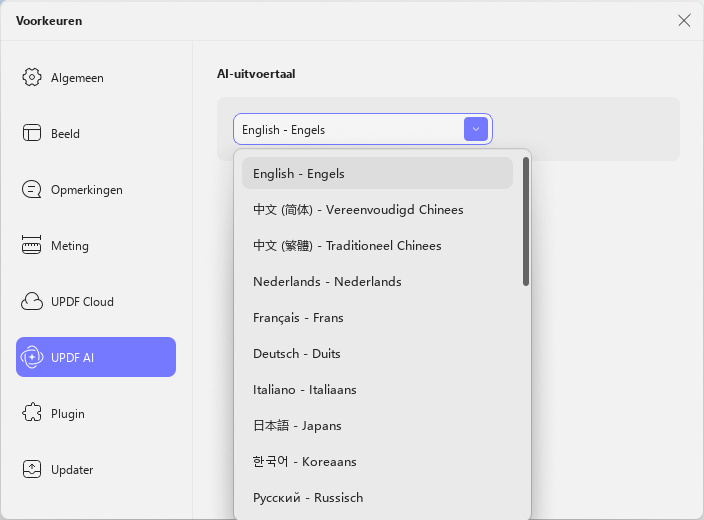Click the Meting ruler icon
Image resolution: width=704 pixels, height=520 pixels.
pyautogui.click(x=31, y=245)
